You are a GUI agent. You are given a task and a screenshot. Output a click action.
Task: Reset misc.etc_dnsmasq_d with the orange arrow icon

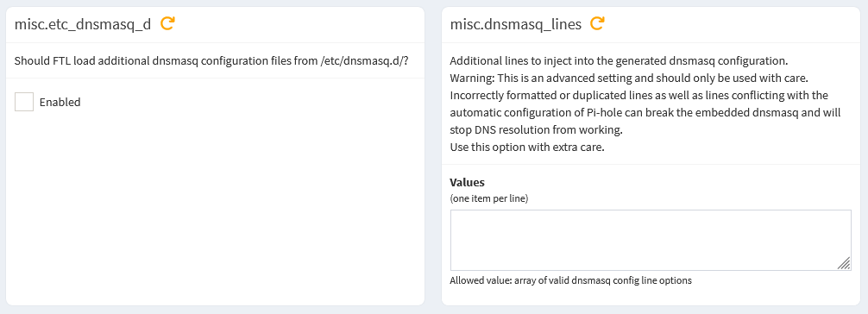pos(167,24)
